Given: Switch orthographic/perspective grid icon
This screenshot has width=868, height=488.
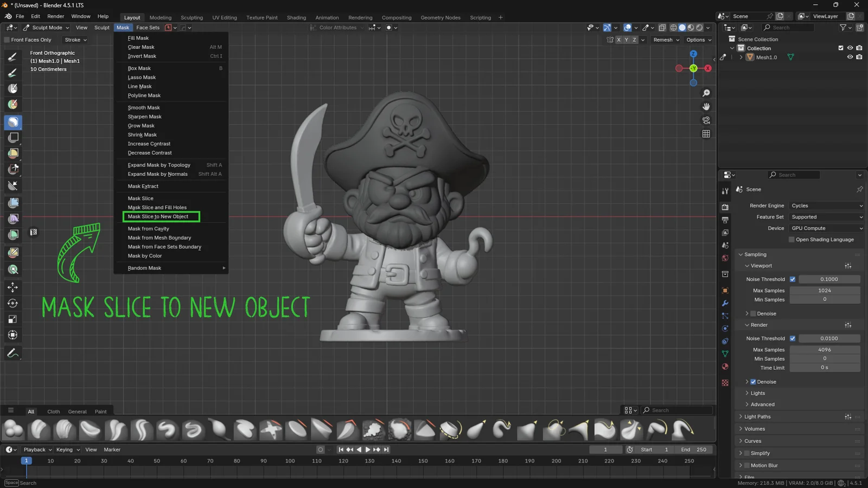Looking at the screenshot, I should (x=706, y=134).
